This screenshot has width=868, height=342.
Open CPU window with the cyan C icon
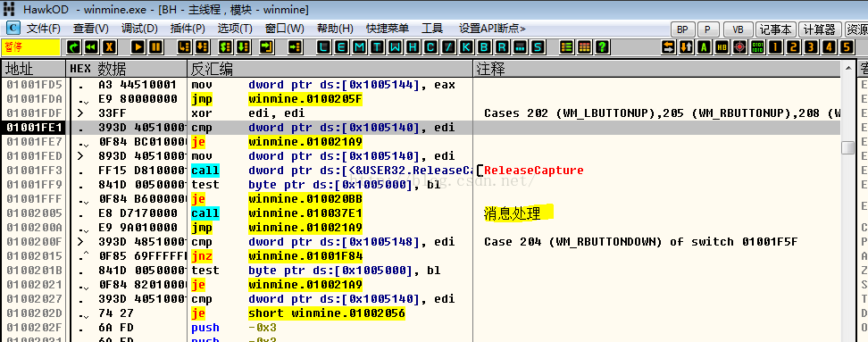[430, 47]
